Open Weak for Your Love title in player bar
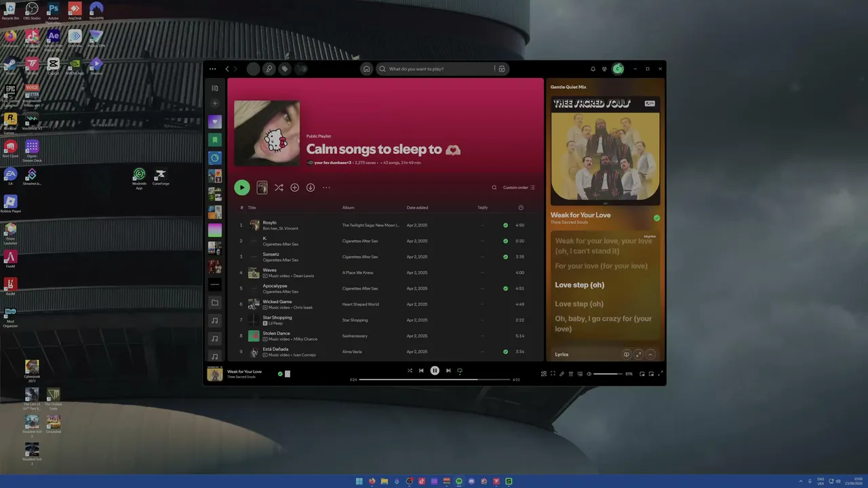The image size is (868, 488). pyautogui.click(x=244, y=371)
